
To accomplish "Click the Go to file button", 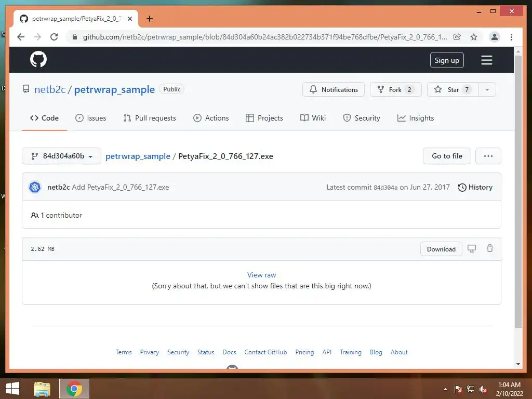I will pyautogui.click(x=447, y=156).
